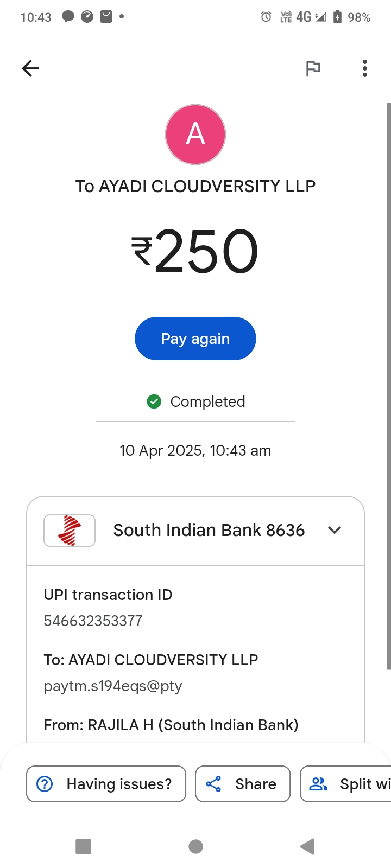Image resolution: width=391 pixels, height=868 pixels.
Task: Click the vertical scrollbar on right edge
Action: click(x=388, y=385)
